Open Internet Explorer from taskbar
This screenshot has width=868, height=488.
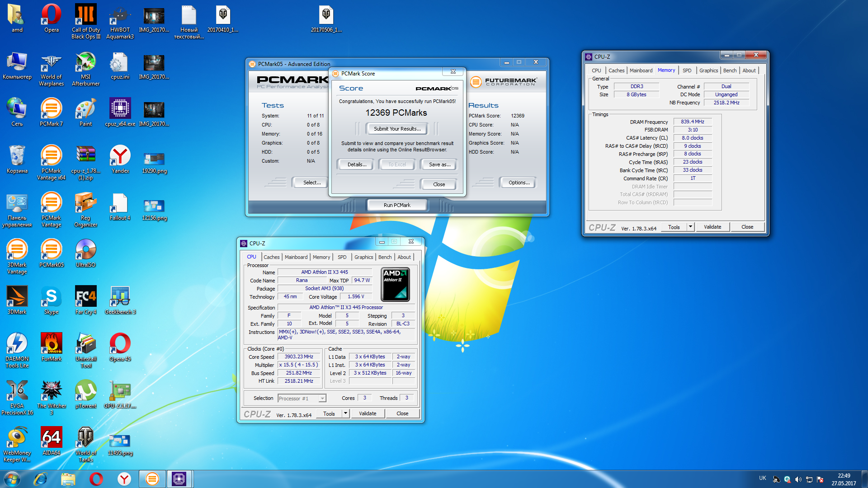[40, 479]
